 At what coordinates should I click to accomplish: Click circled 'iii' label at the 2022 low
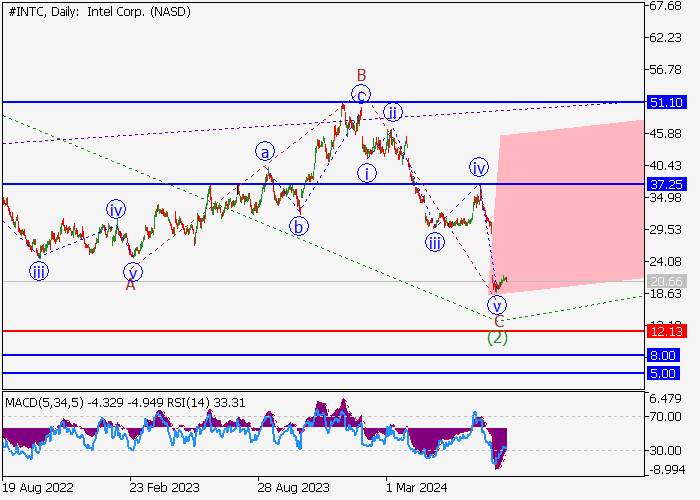point(39,271)
